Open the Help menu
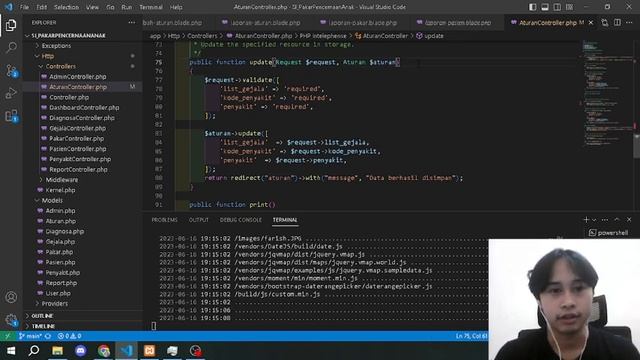 click(x=176, y=7)
